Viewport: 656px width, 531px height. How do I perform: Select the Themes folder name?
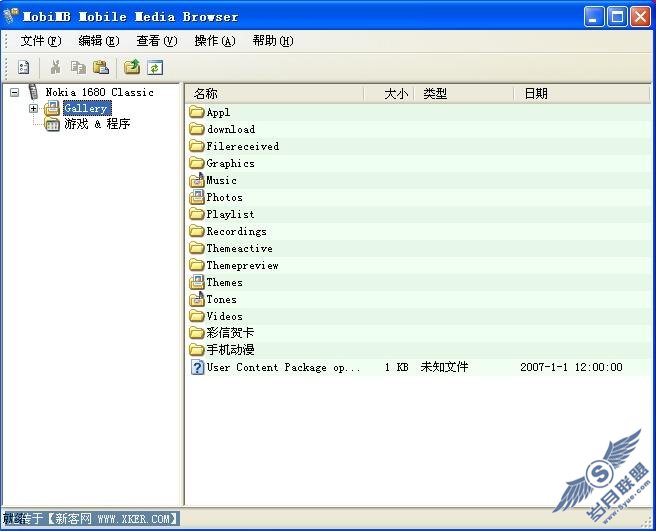click(x=225, y=282)
